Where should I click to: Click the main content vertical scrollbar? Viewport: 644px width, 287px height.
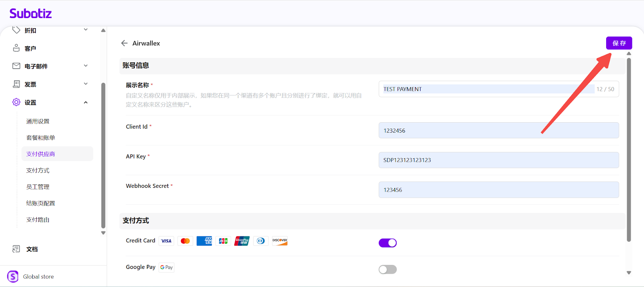629,149
